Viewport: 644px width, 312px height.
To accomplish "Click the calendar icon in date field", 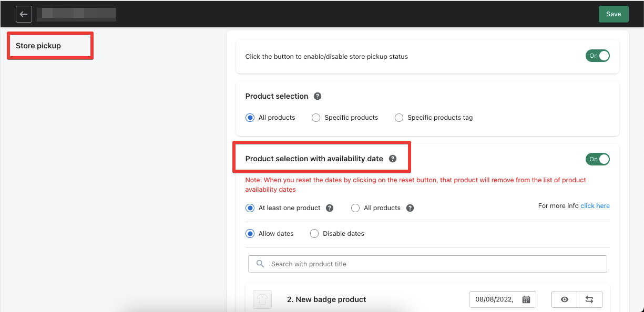I will [526, 299].
